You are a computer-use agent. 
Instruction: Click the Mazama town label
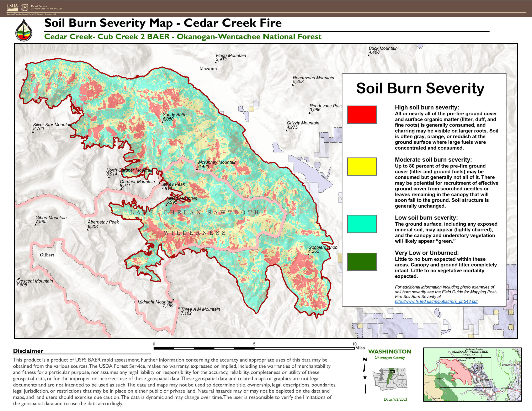(208, 68)
